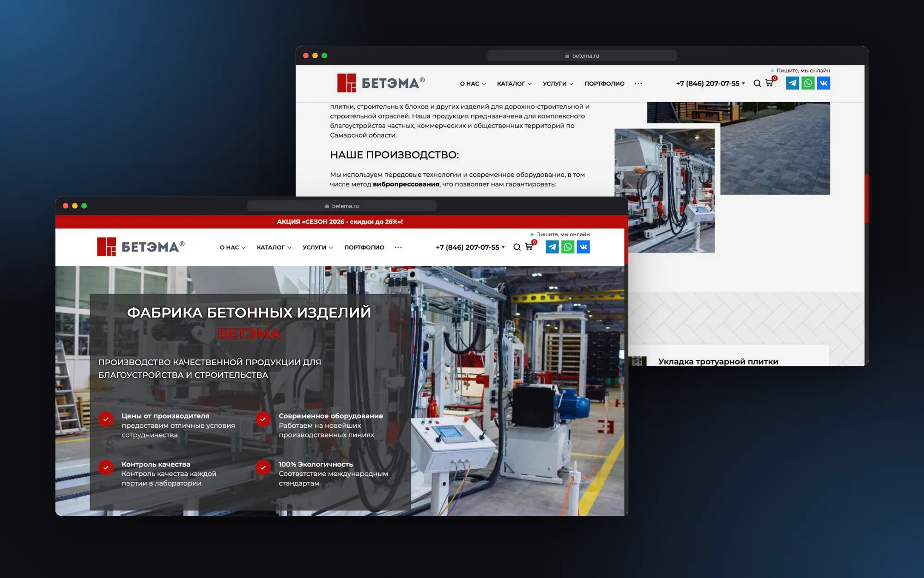Click lock icon in back window address bar
924x578 pixels.
coord(567,56)
